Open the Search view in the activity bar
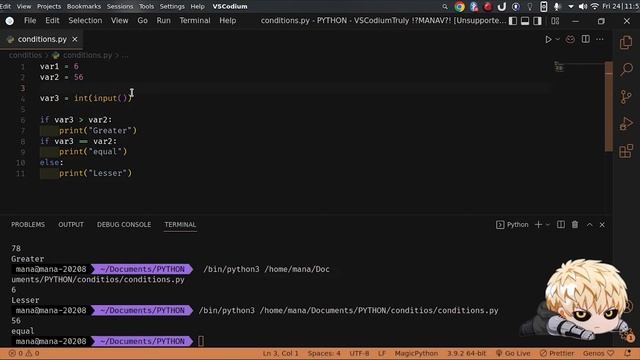The image size is (640, 360). 626,69
